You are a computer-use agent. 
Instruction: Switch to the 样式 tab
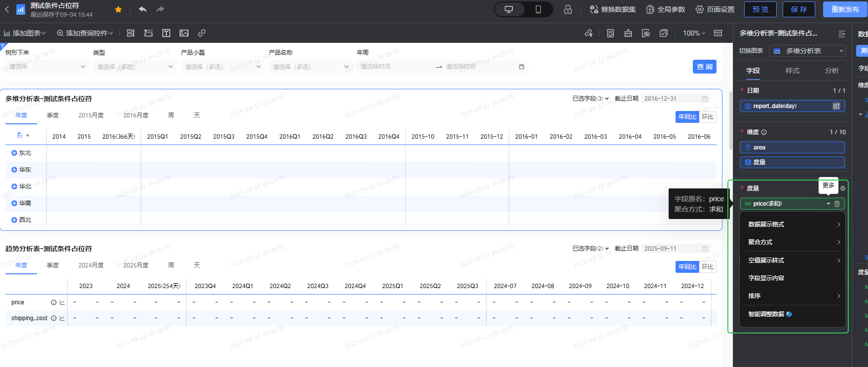click(792, 71)
